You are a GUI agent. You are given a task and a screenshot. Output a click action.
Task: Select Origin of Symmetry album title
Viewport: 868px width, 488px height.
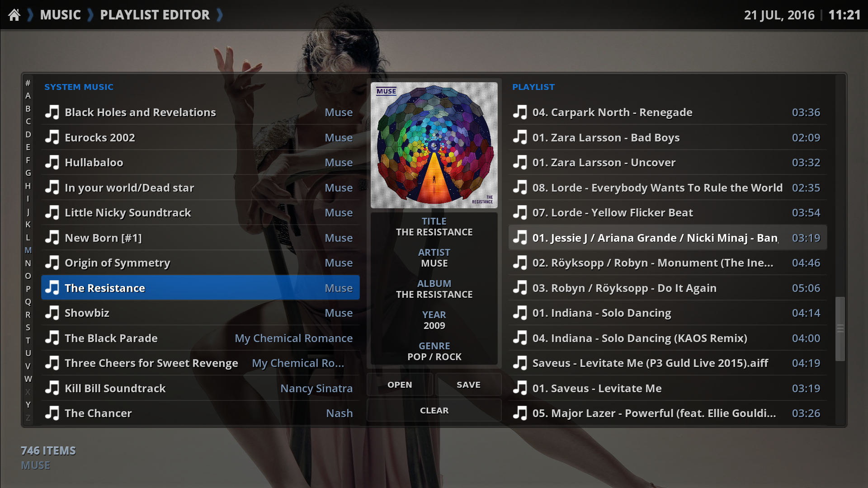(x=118, y=263)
